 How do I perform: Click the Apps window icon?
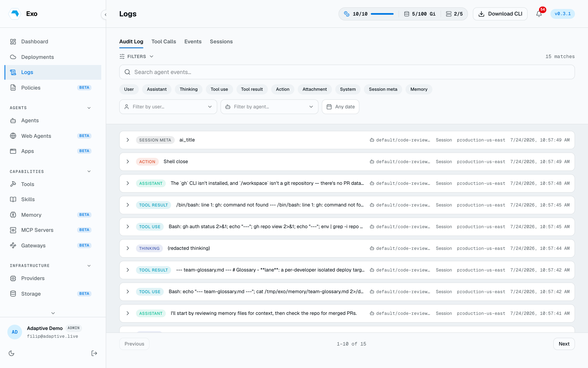click(13, 151)
